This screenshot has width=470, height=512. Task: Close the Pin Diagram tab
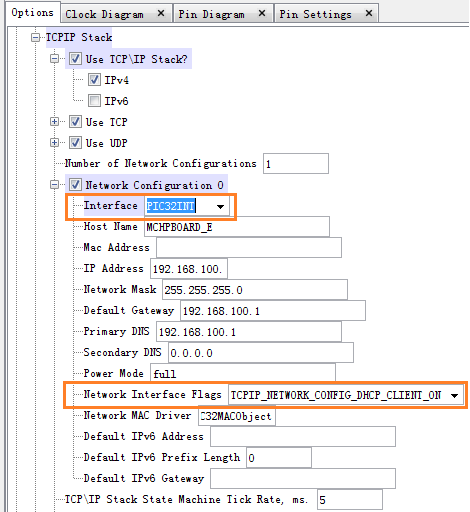click(262, 13)
